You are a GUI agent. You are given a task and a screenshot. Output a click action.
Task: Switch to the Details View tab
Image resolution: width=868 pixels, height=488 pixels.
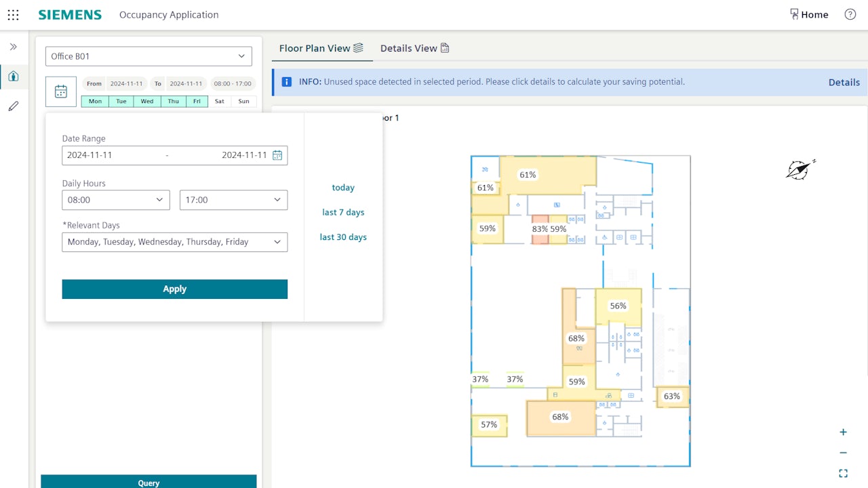tap(414, 48)
